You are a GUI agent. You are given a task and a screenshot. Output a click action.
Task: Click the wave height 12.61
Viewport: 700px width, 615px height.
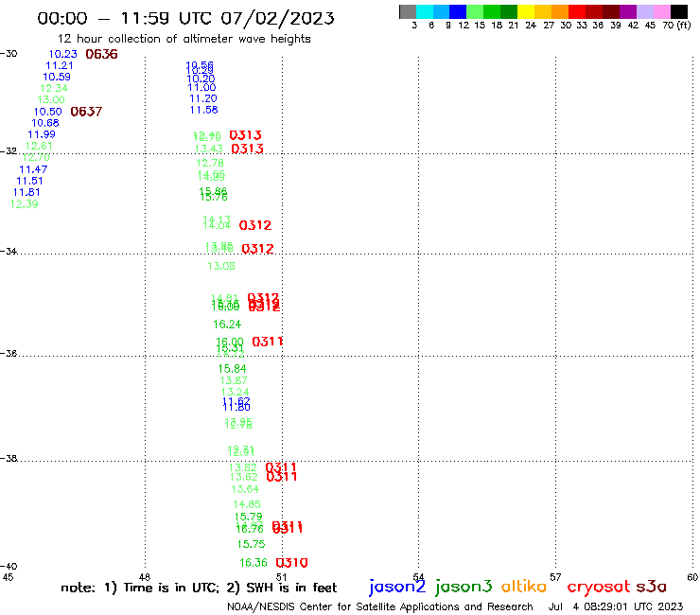point(39,146)
